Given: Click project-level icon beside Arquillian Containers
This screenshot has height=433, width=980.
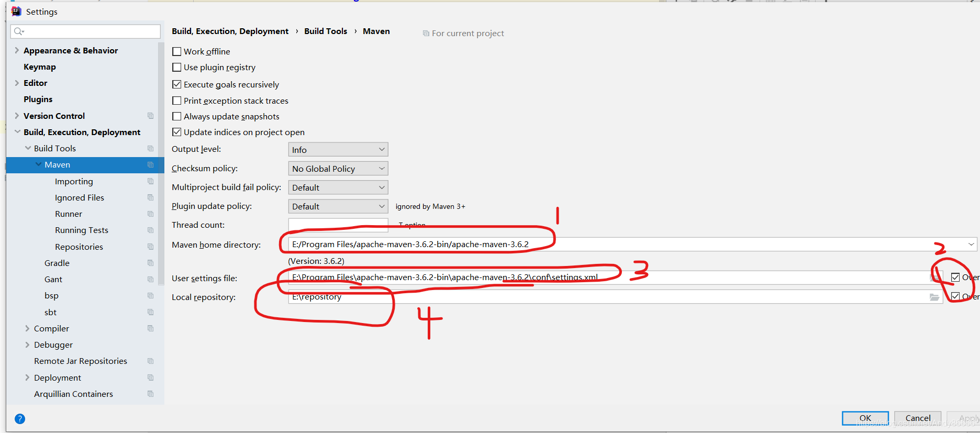Looking at the screenshot, I should tap(151, 394).
